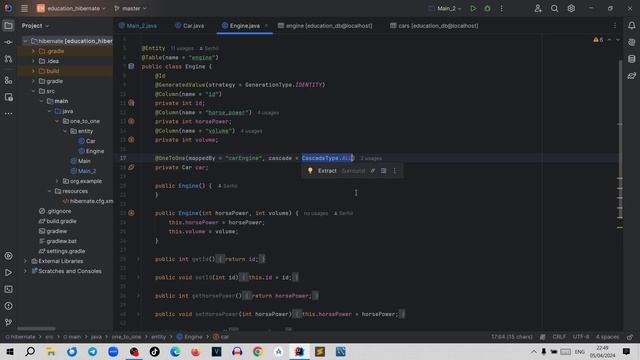Click the related entity gutter icon on line 18
640x360 pixels.
point(131,167)
